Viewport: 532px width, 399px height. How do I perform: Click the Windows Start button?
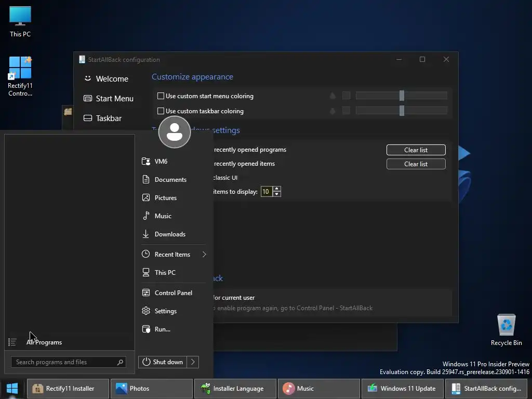pos(12,389)
